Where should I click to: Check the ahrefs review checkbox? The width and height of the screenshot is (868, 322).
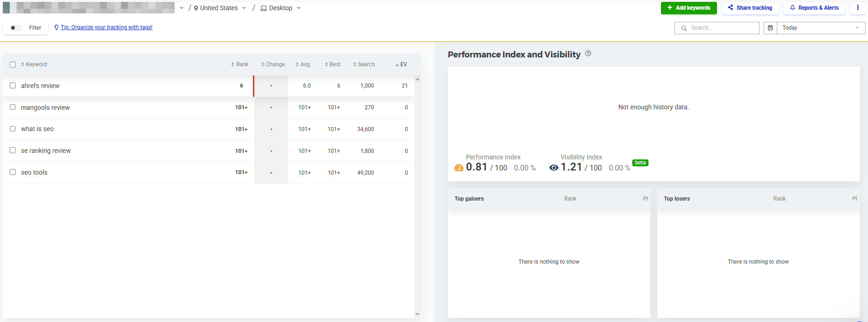13,86
